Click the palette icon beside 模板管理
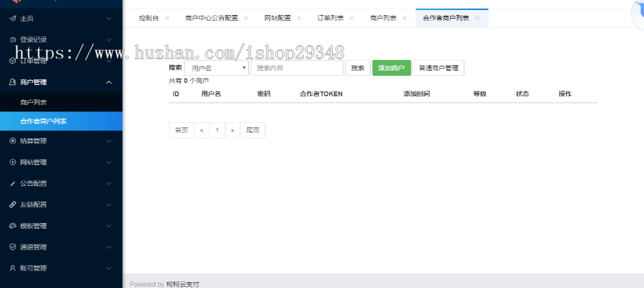This screenshot has height=288, width=644. pyautogui.click(x=13, y=226)
